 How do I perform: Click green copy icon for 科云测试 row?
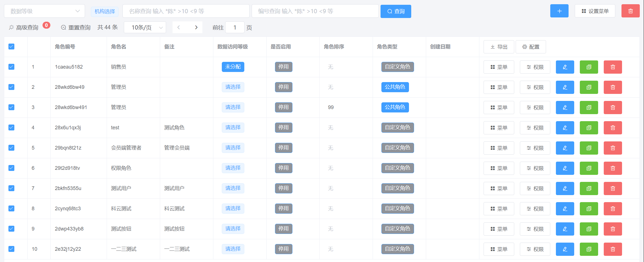coord(589,209)
